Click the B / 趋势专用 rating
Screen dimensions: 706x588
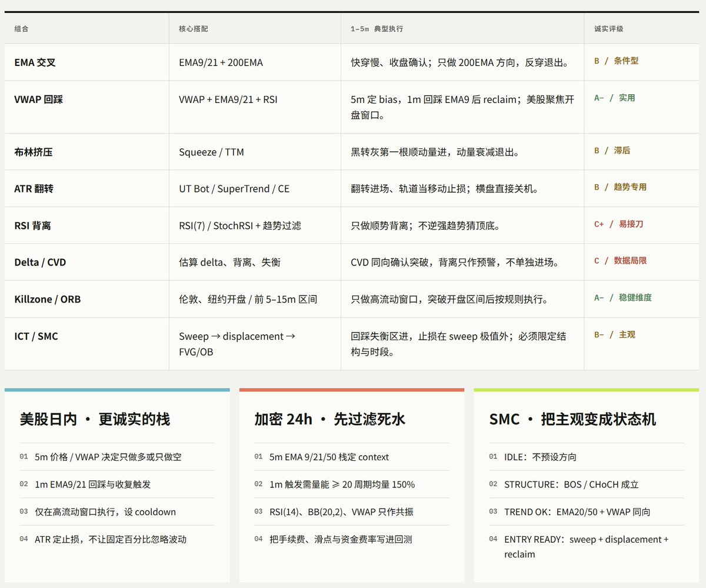(x=620, y=187)
